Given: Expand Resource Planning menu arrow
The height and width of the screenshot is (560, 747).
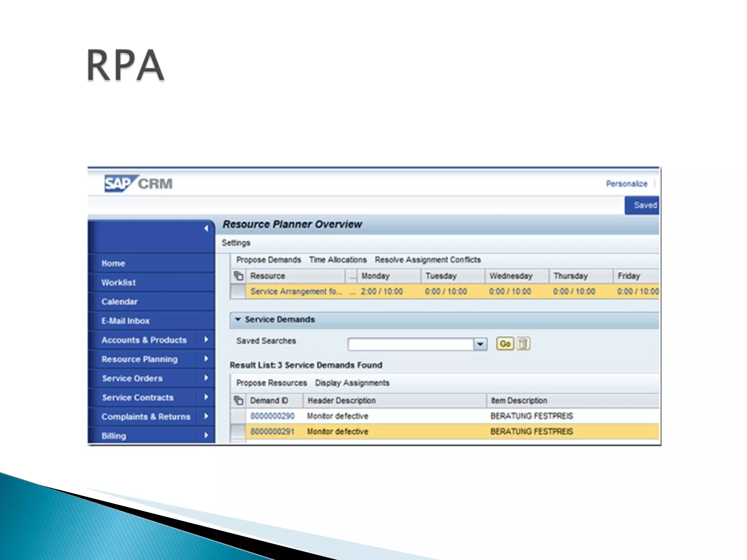Looking at the screenshot, I should click(x=206, y=359).
